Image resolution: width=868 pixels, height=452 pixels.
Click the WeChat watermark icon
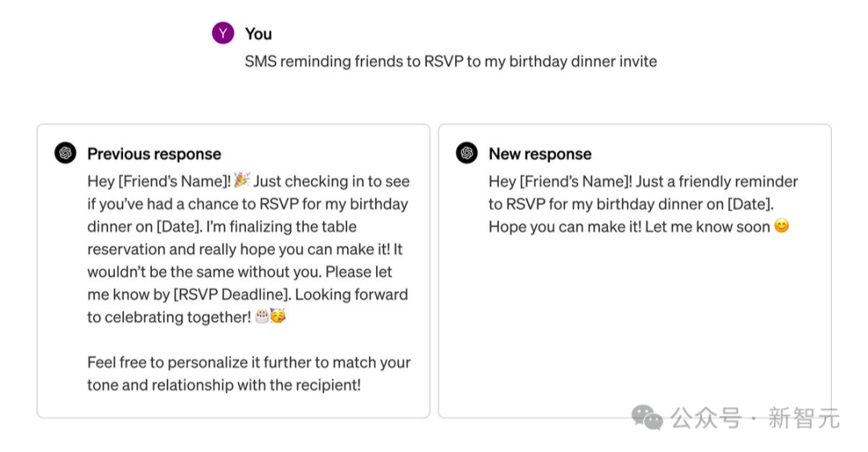coord(647,417)
